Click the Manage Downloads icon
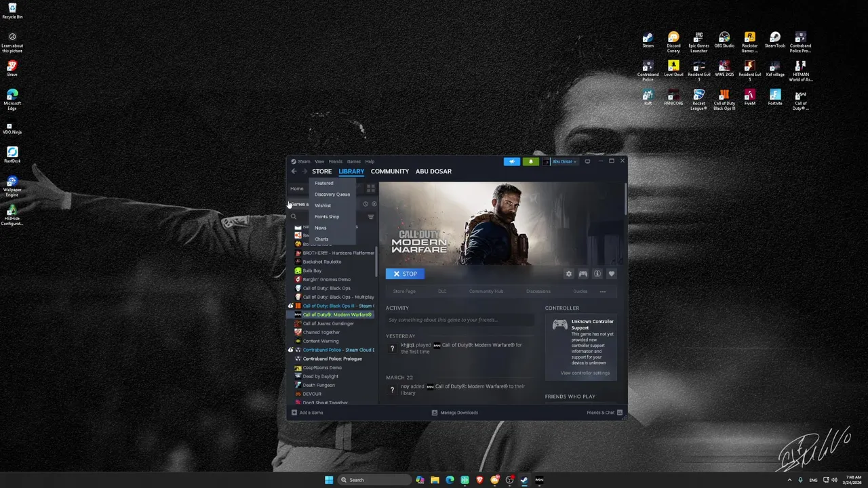The width and height of the screenshot is (868, 488). [x=435, y=412]
